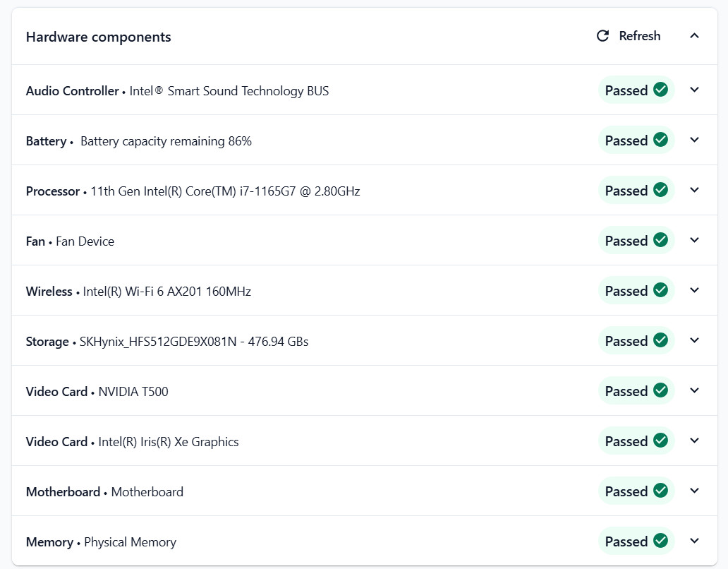Click the Storage row green check icon
The width and height of the screenshot is (728, 569).
point(660,340)
